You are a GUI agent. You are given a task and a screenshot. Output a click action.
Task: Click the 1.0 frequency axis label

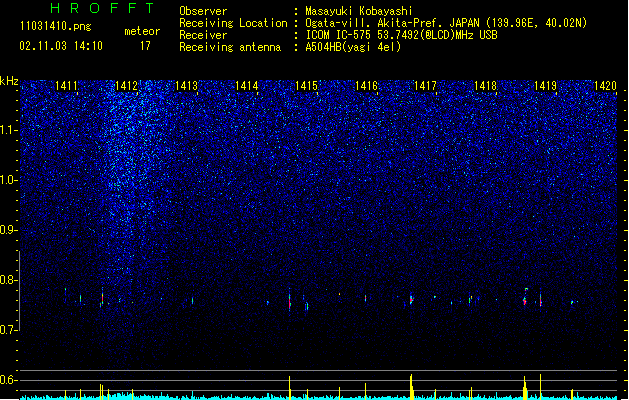click(x=9, y=180)
